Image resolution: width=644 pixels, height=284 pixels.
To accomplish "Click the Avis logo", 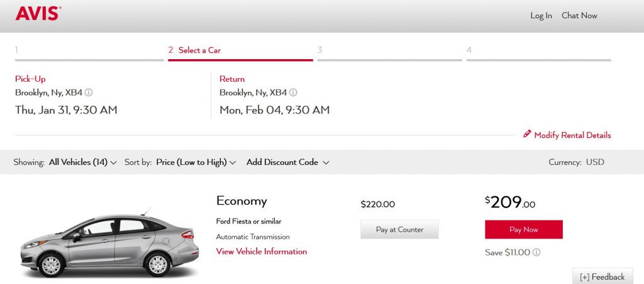I will [38, 13].
